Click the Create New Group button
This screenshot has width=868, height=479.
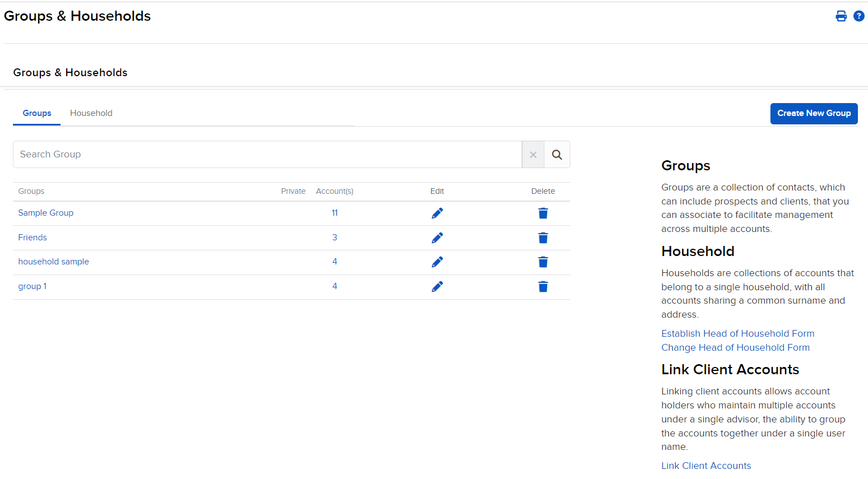[x=814, y=113]
